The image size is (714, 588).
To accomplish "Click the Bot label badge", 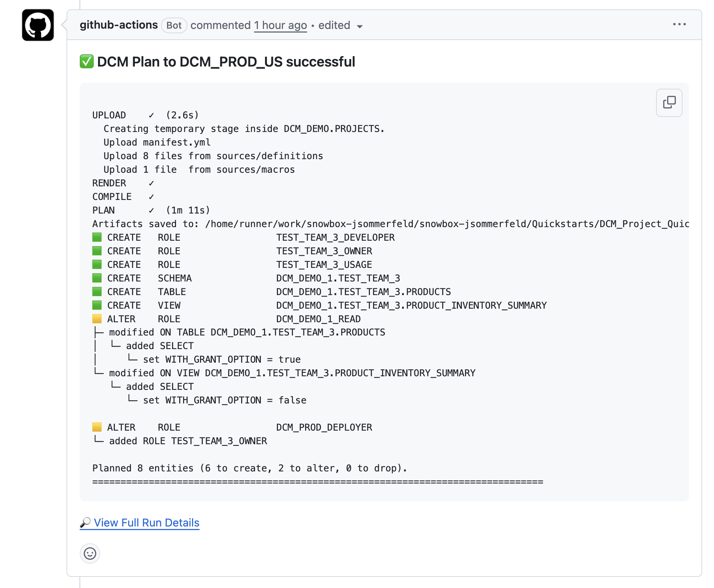I will [174, 25].
